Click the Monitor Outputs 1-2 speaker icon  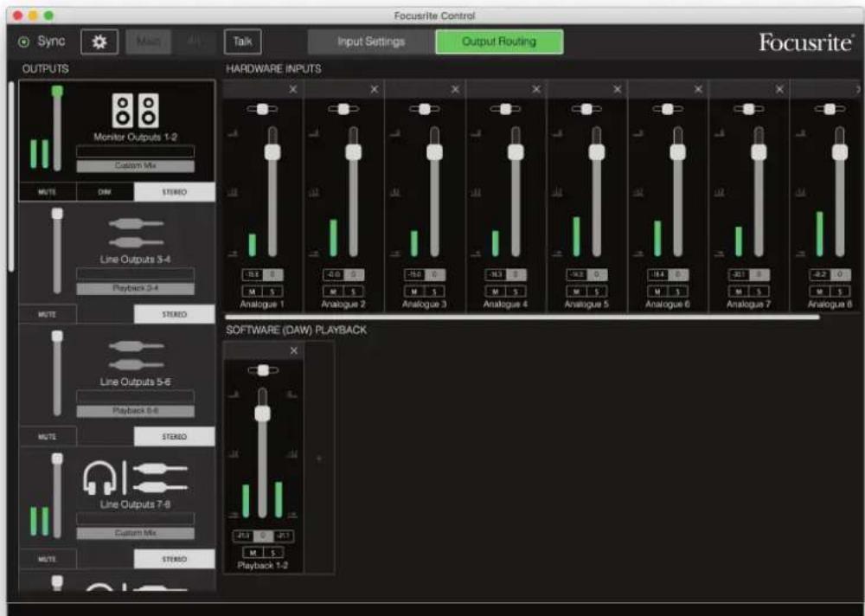pos(135,111)
